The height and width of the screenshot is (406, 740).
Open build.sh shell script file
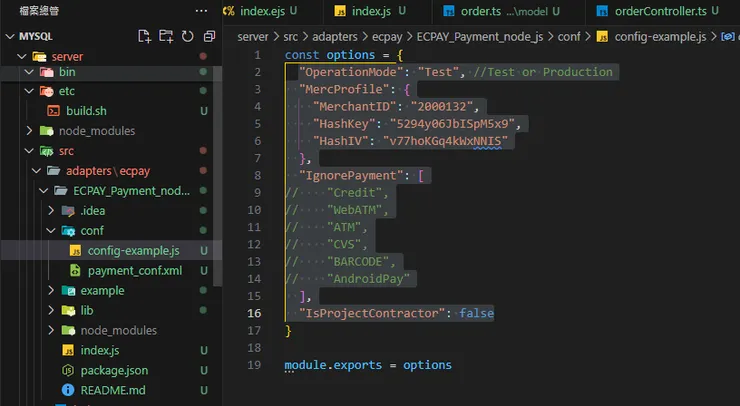86,111
